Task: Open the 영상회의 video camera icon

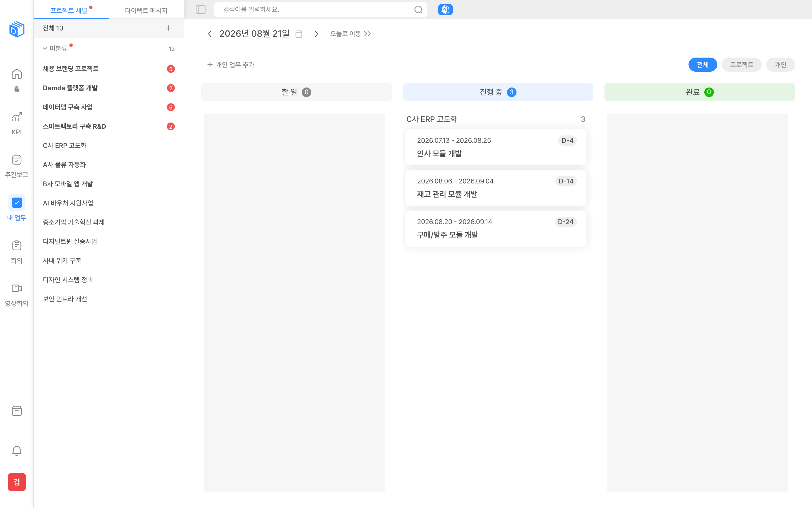Action: 17,288
